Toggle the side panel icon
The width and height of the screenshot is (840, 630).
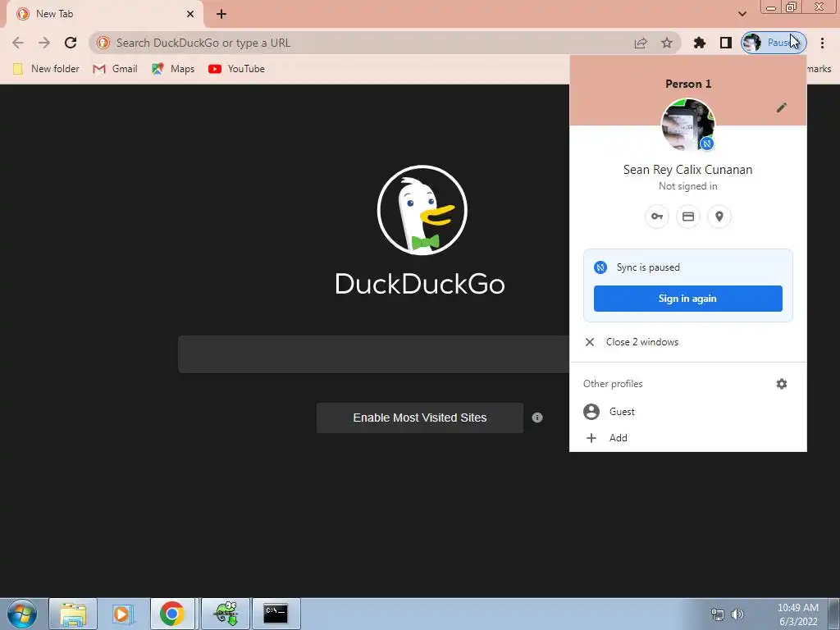(x=726, y=43)
